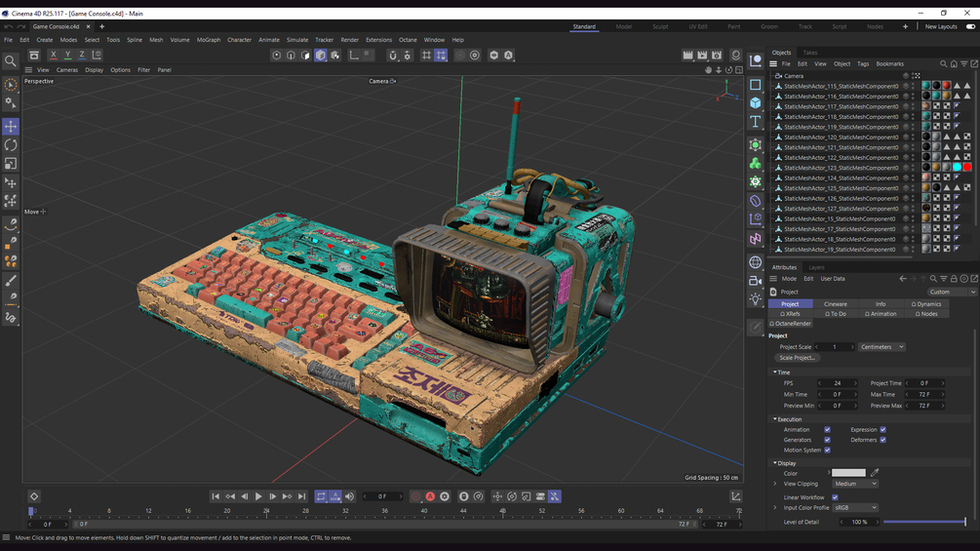Viewport: 980px width, 551px height.
Task: Toggle the New Layouts switch
Action: pos(970,27)
